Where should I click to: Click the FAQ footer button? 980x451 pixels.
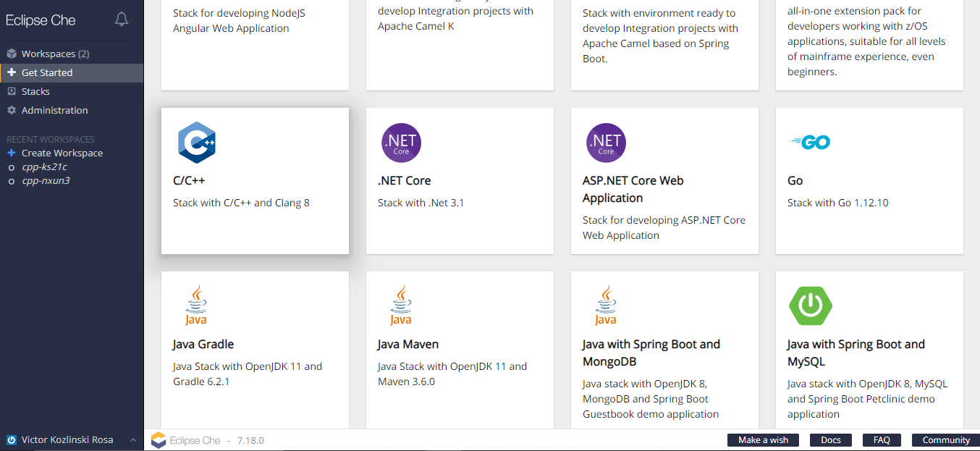coord(882,440)
